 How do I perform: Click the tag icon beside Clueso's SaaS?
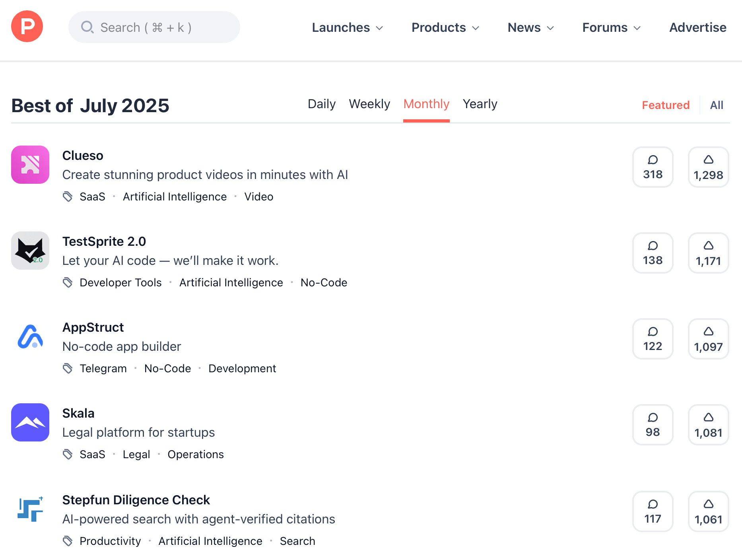(x=68, y=196)
